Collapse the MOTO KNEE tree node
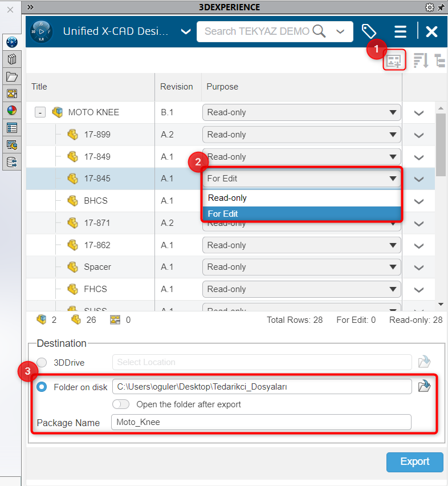This screenshot has height=486, width=448. [40, 112]
